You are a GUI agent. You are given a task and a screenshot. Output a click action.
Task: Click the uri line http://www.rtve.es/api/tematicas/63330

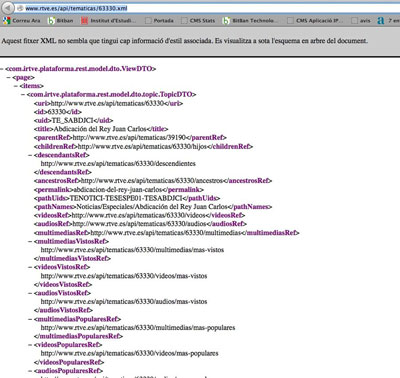108,103
